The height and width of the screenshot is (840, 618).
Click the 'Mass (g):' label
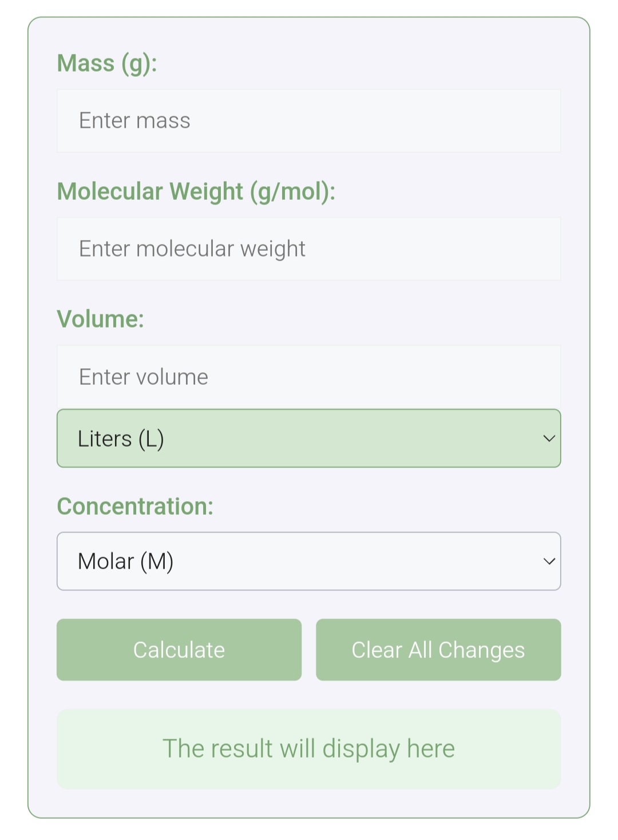coord(107,64)
